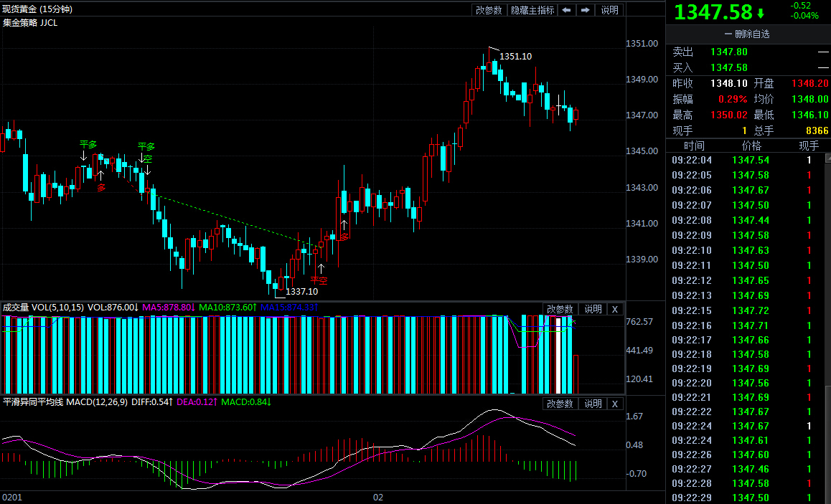Open 改参数 for the main chart
The image size is (831, 504).
coord(489,10)
